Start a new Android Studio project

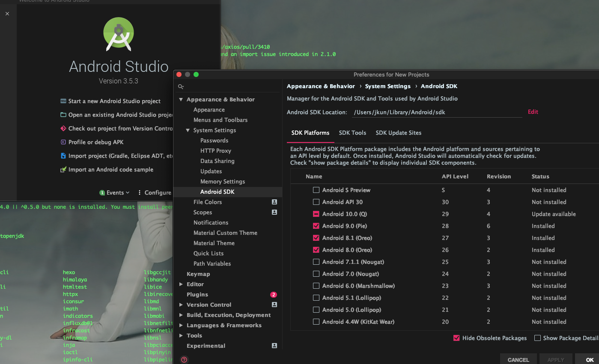[x=114, y=101]
